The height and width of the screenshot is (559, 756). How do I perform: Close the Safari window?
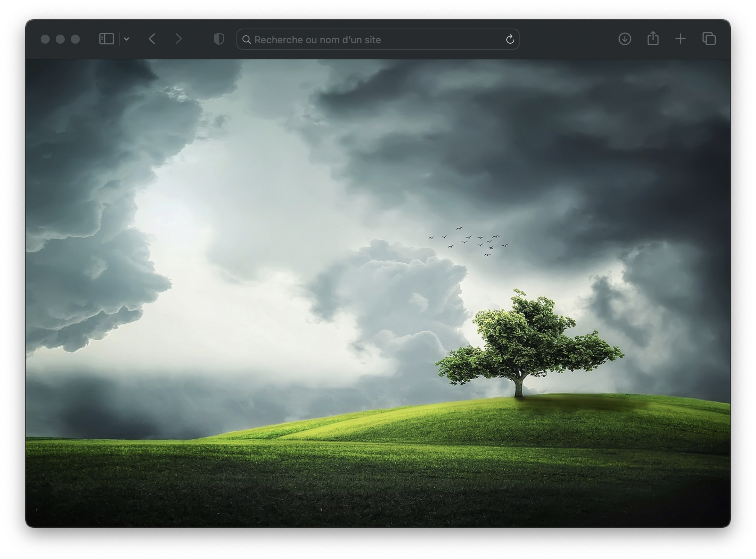(45, 39)
